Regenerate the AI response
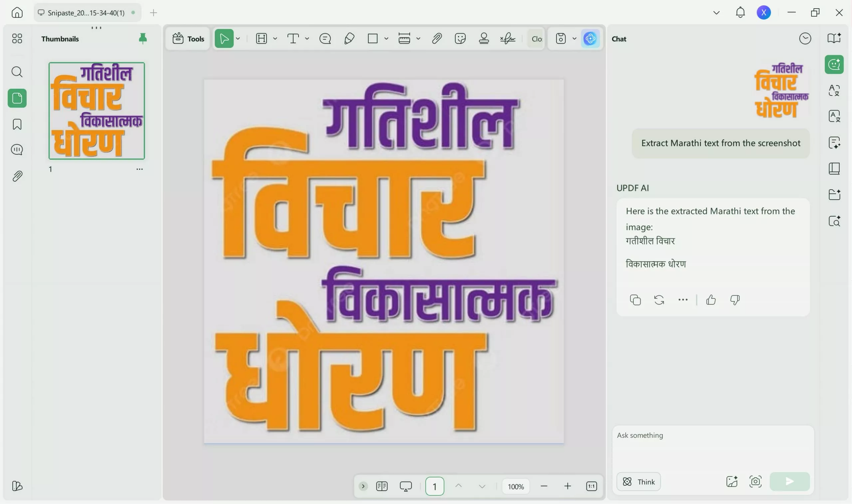Viewport: 852px width, 504px height. pyautogui.click(x=659, y=300)
